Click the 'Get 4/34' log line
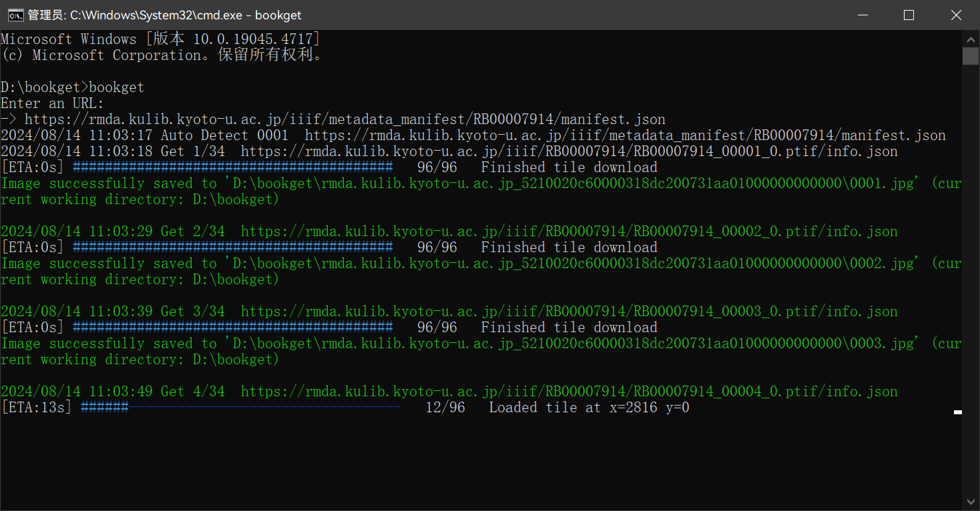Viewport: 980px width, 511px height. tap(449, 392)
